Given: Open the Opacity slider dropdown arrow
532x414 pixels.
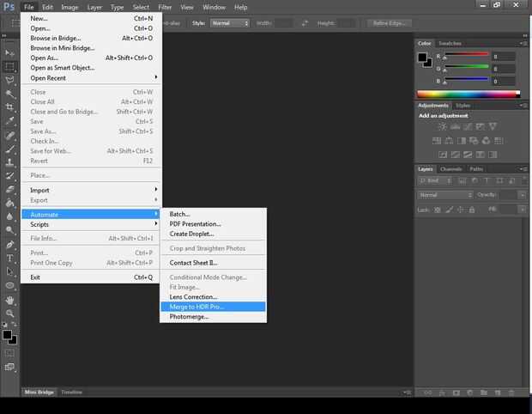Looking at the screenshot, I should 523,195.
